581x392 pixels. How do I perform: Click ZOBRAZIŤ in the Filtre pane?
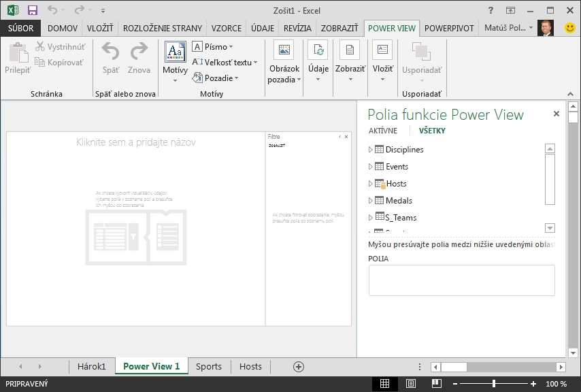pyautogui.click(x=277, y=146)
